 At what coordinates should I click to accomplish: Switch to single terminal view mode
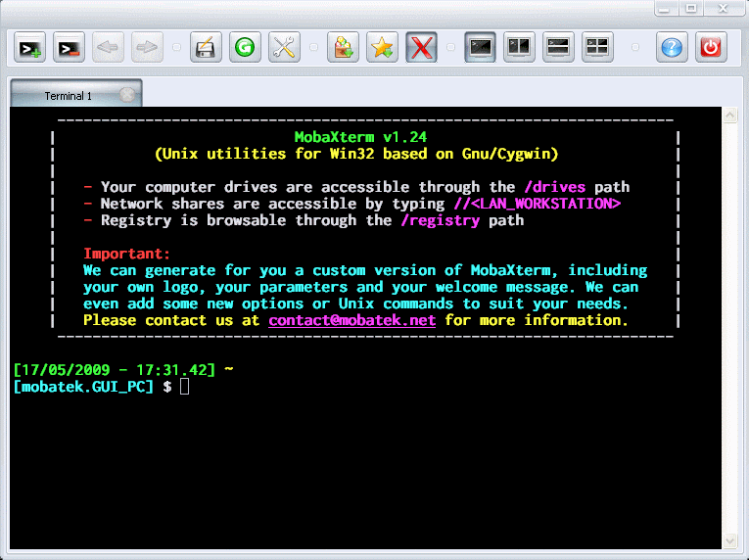[480, 47]
